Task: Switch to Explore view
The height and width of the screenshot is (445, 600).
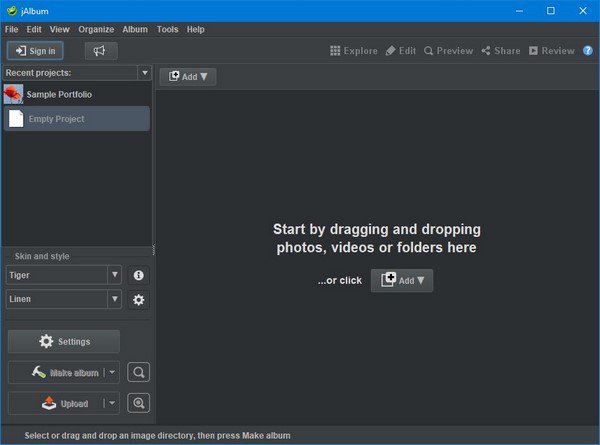Action: pyautogui.click(x=354, y=51)
